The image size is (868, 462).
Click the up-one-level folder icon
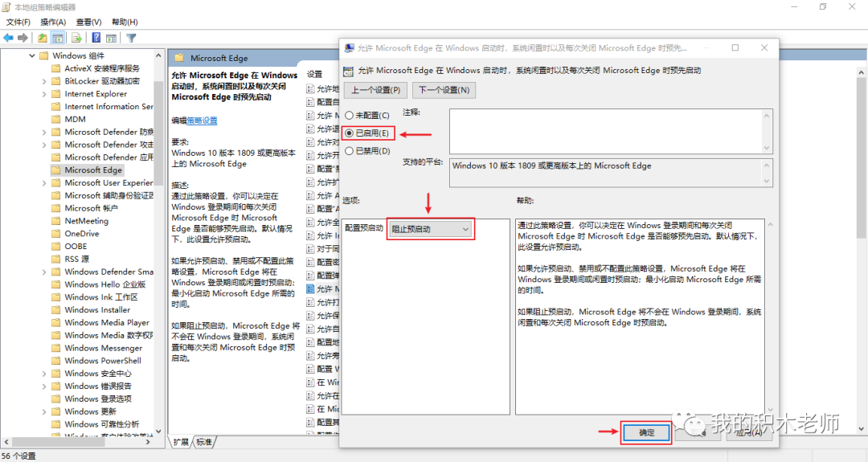click(43, 38)
